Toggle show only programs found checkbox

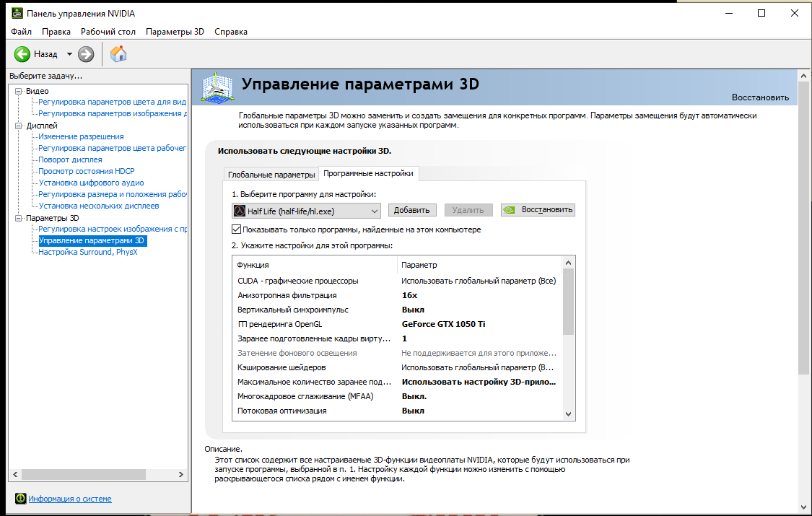(x=236, y=229)
